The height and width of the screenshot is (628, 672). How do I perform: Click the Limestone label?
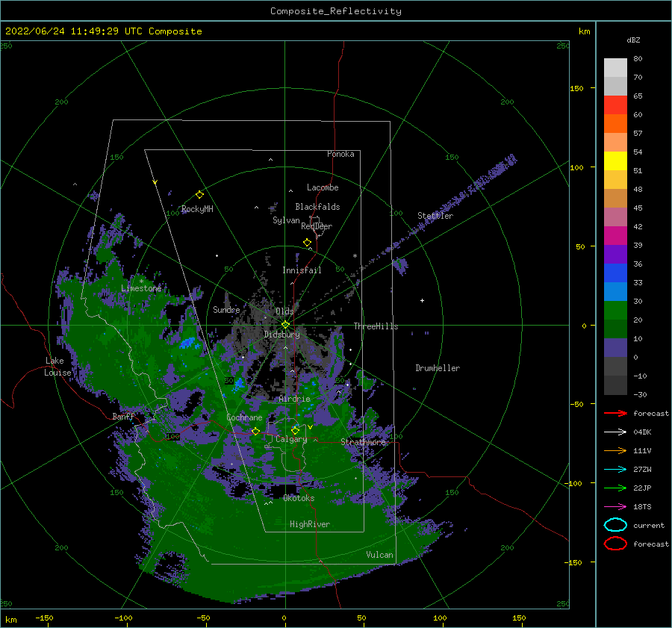[x=141, y=288]
